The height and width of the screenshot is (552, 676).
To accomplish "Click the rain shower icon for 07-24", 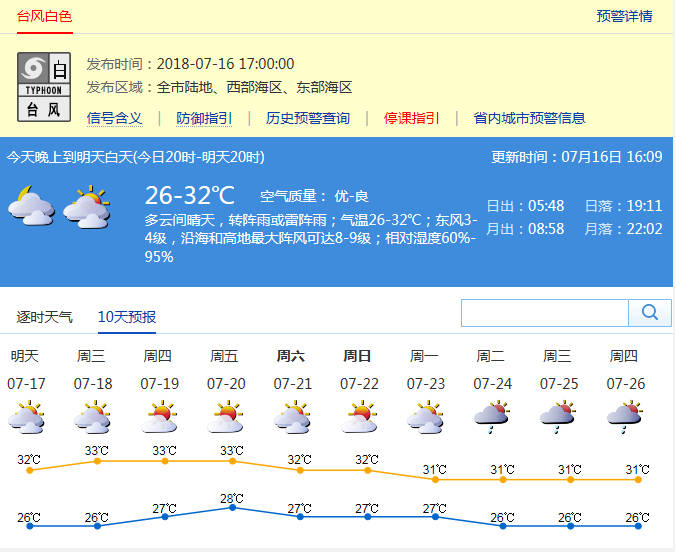I will tap(492, 417).
